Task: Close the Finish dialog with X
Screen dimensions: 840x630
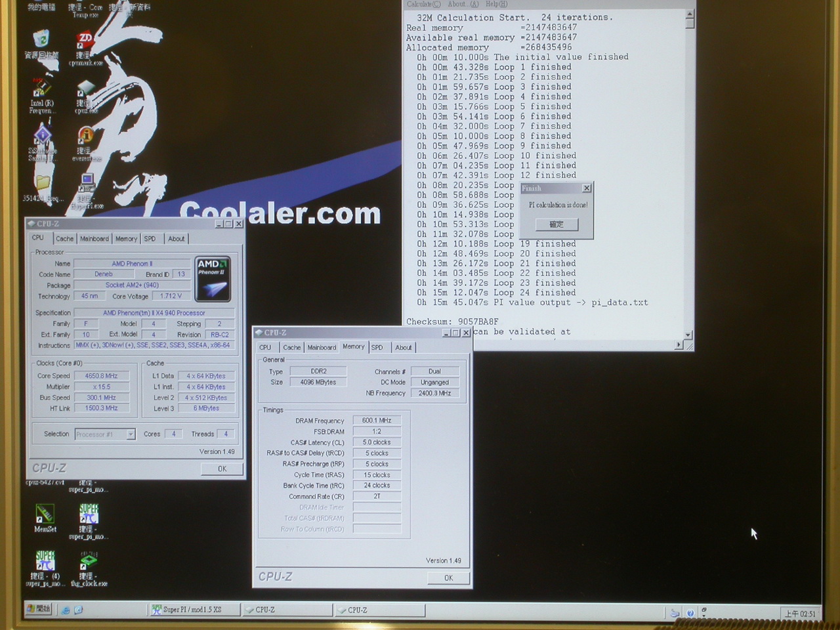Action: point(587,188)
